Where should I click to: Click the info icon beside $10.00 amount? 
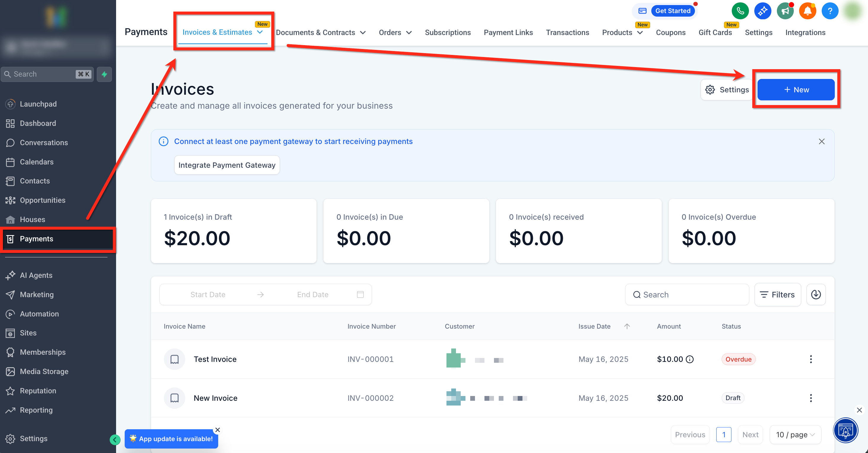[690, 359]
